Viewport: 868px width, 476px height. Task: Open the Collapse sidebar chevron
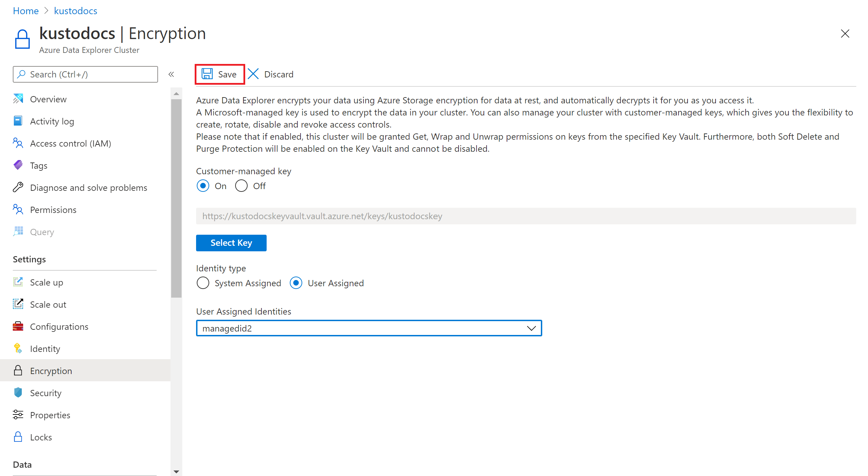(171, 74)
